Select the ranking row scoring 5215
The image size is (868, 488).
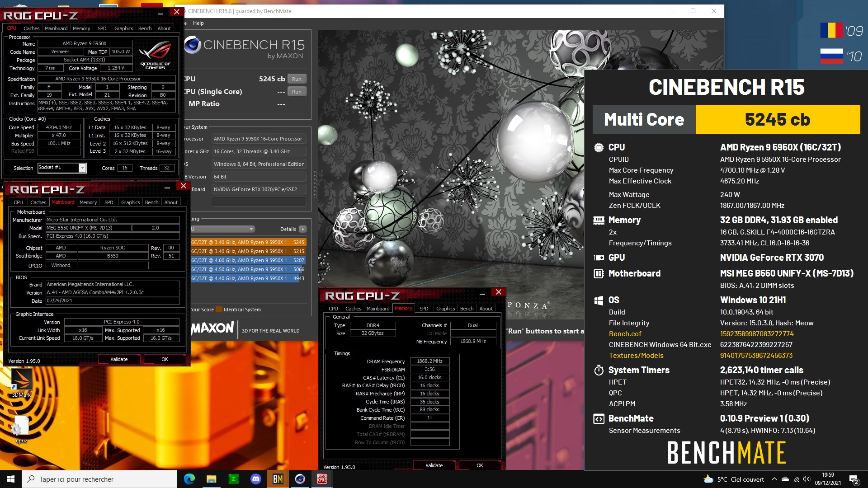point(248,251)
